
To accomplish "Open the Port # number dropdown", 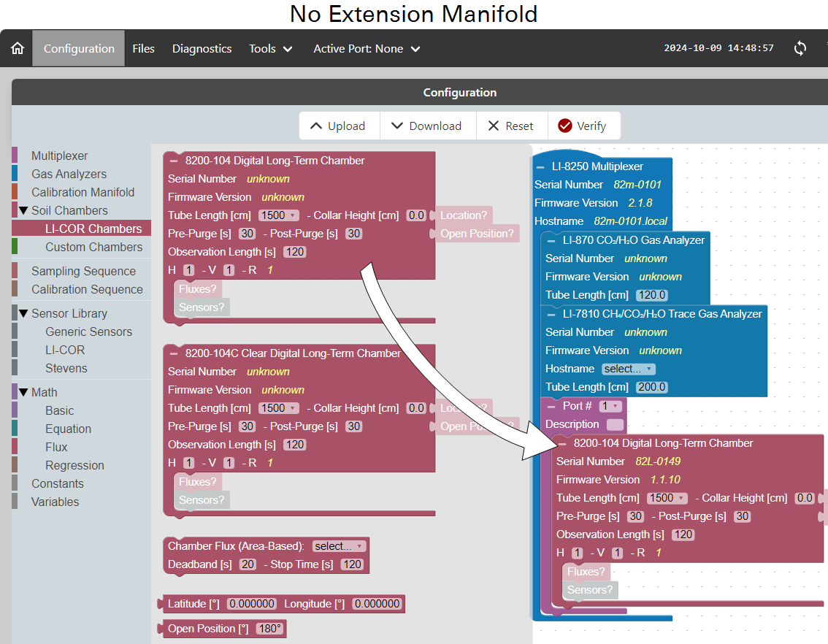I will coord(610,406).
